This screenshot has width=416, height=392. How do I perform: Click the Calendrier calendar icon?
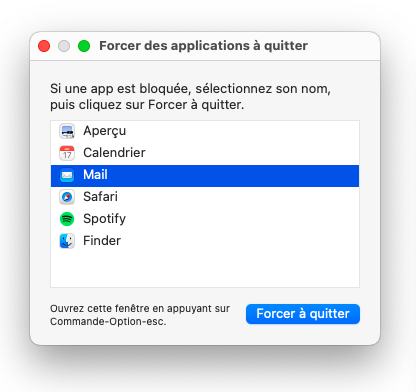[x=67, y=153]
